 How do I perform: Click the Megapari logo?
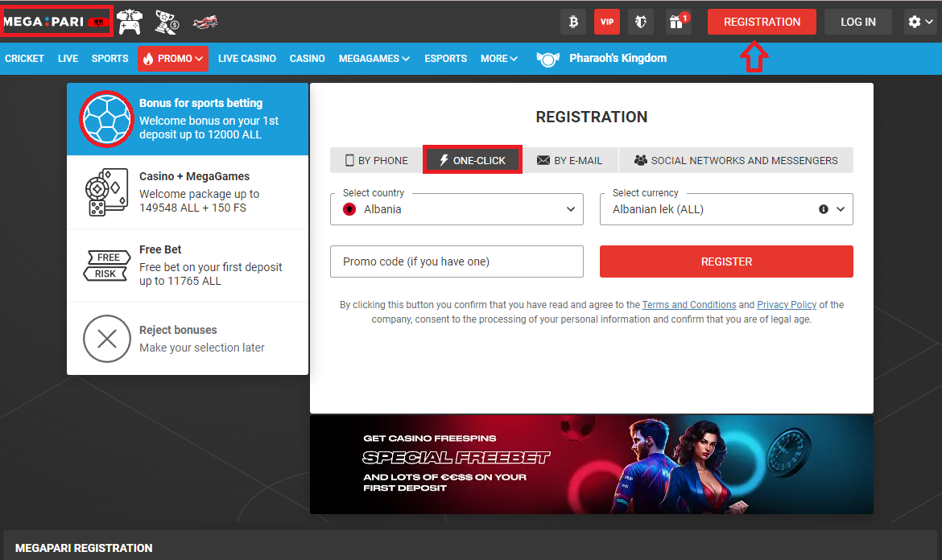(x=56, y=22)
